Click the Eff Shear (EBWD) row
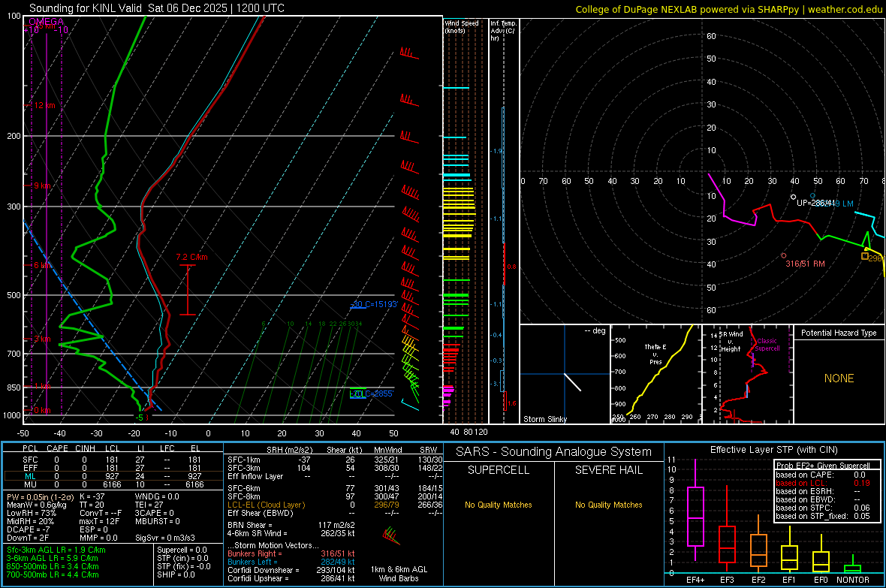This screenshot has width=886, height=588. tap(335, 513)
